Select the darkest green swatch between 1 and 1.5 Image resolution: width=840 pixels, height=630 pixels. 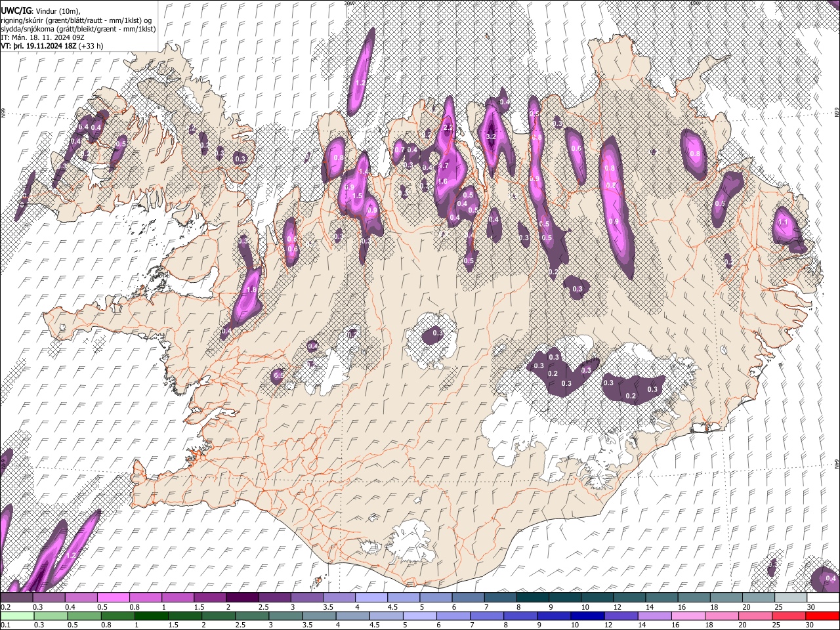click(x=153, y=616)
